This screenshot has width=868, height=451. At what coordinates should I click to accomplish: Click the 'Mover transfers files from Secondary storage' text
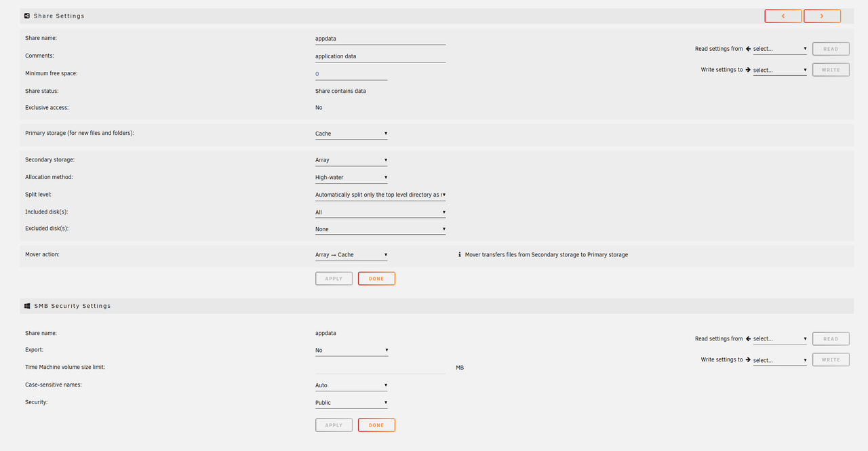coord(547,255)
